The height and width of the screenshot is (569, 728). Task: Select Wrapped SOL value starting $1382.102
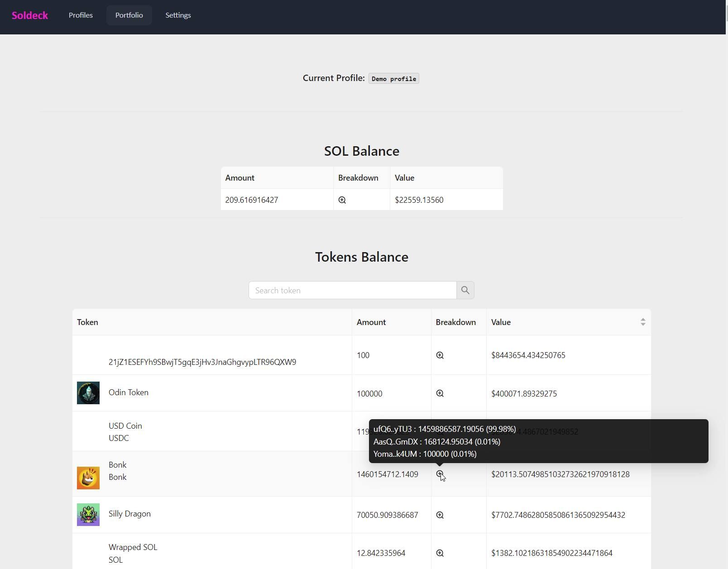tap(552, 553)
